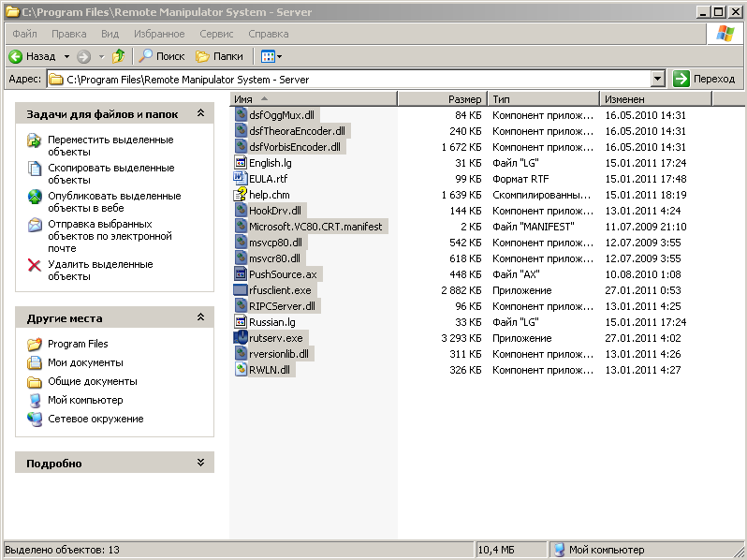Click the EULA.rtf document icon
This screenshot has width=747, height=560.
click(x=241, y=179)
